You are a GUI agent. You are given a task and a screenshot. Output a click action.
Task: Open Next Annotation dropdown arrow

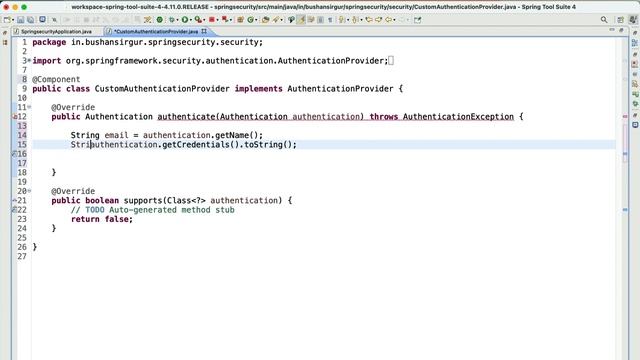point(348,20)
